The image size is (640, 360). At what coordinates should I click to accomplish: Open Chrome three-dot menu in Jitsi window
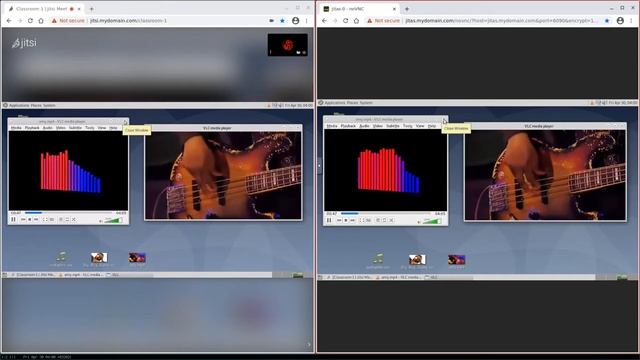(x=307, y=20)
